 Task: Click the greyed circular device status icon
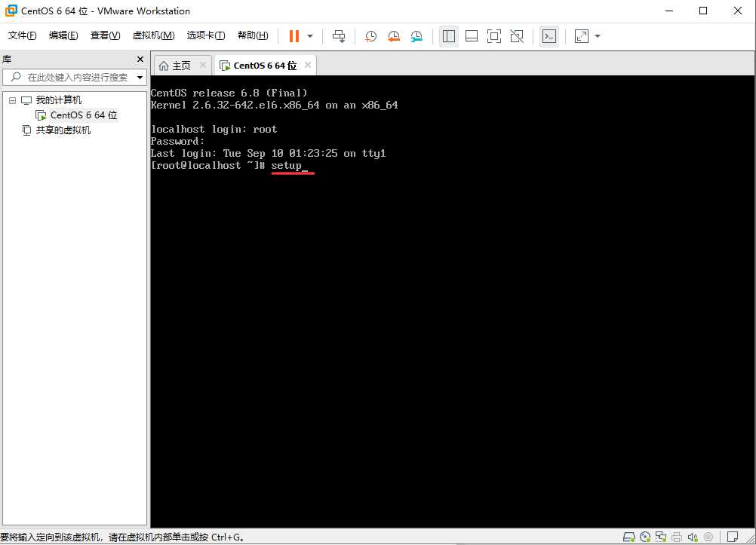708,537
